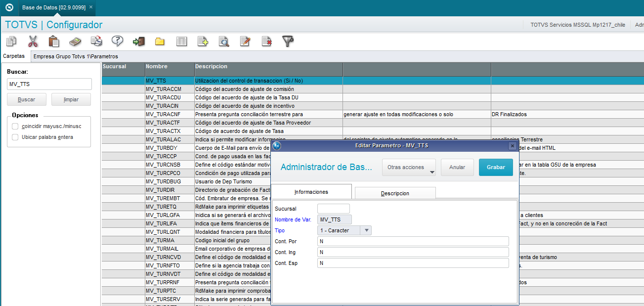Select the MV_TURLGFA row
This screenshot has width=644, height=306.
click(x=186, y=215)
